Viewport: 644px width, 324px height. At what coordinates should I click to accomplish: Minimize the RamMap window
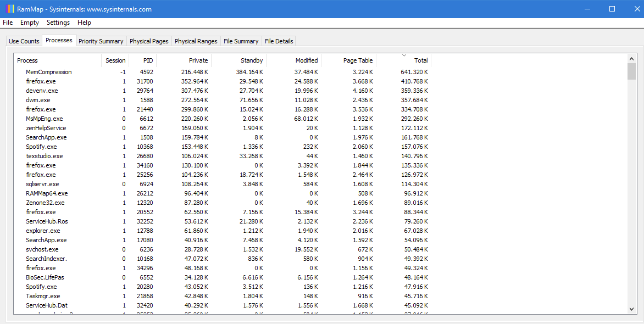[x=587, y=9]
